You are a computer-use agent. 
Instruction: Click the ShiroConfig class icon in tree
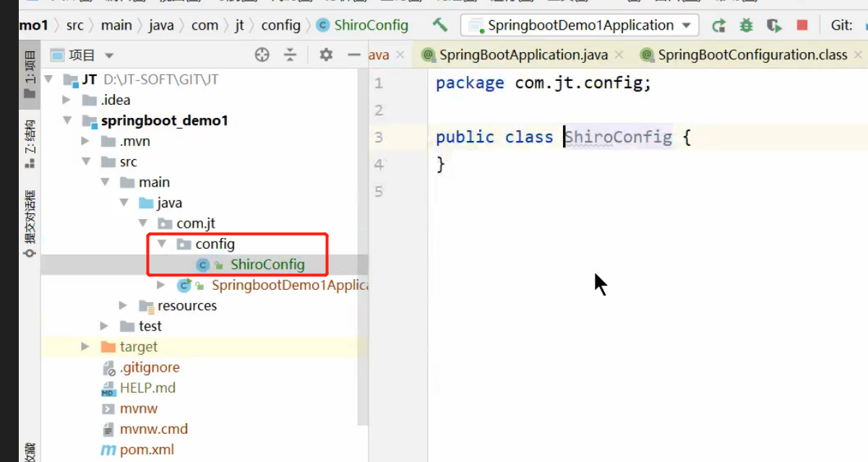(203, 265)
